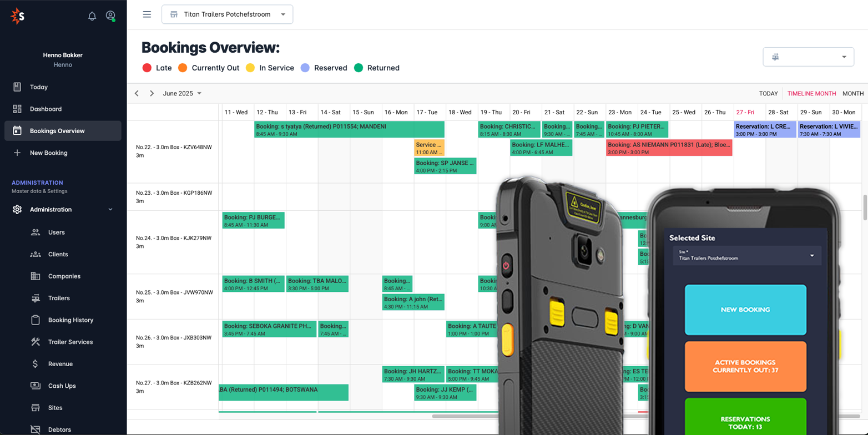Expand the trailer filter dropdown on the right
This screenshot has width=868, height=435.
click(808, 57)
